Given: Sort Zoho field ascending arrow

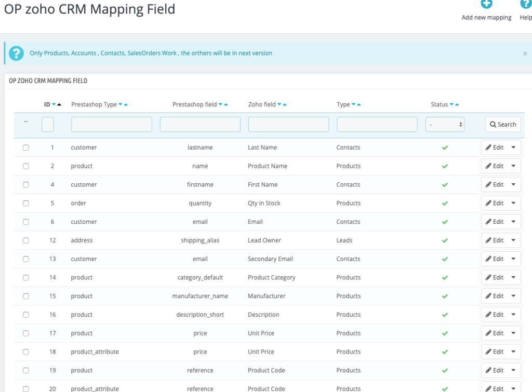Looking at the screenshot, I should pos(285,104).
